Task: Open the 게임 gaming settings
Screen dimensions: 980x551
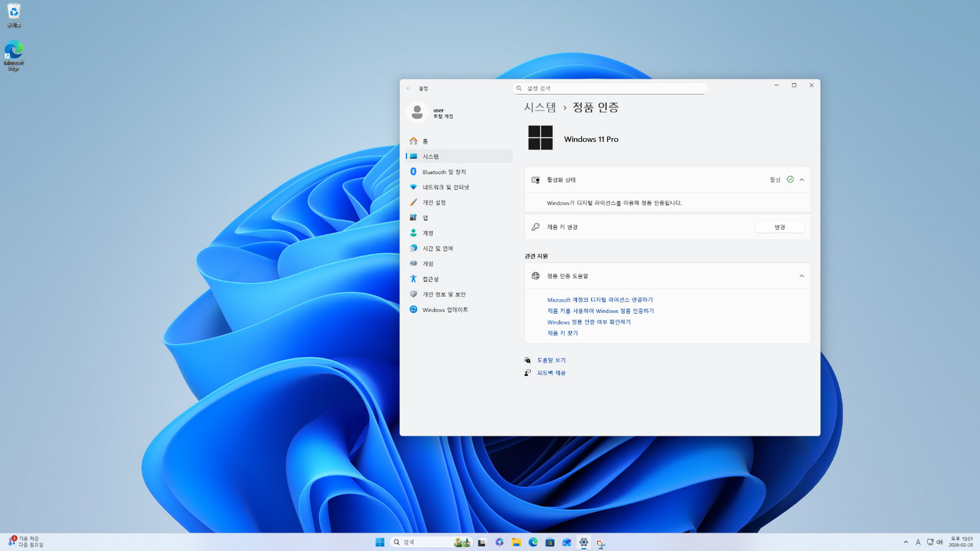Action: click(428, 264)
